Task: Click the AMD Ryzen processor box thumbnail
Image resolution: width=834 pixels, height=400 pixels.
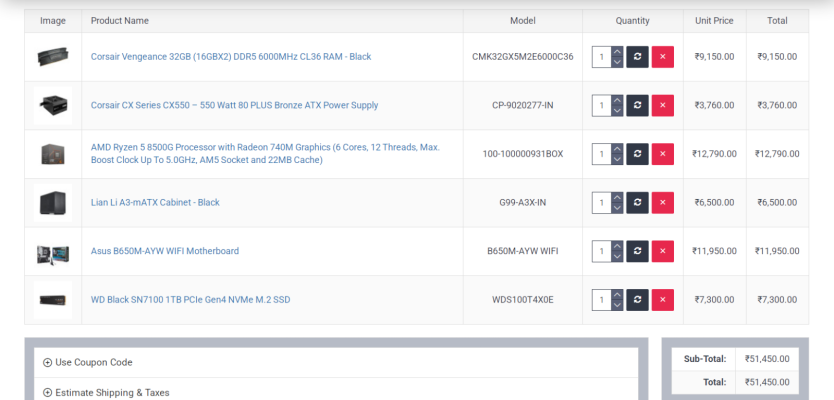Action: [x=53, y=154]
